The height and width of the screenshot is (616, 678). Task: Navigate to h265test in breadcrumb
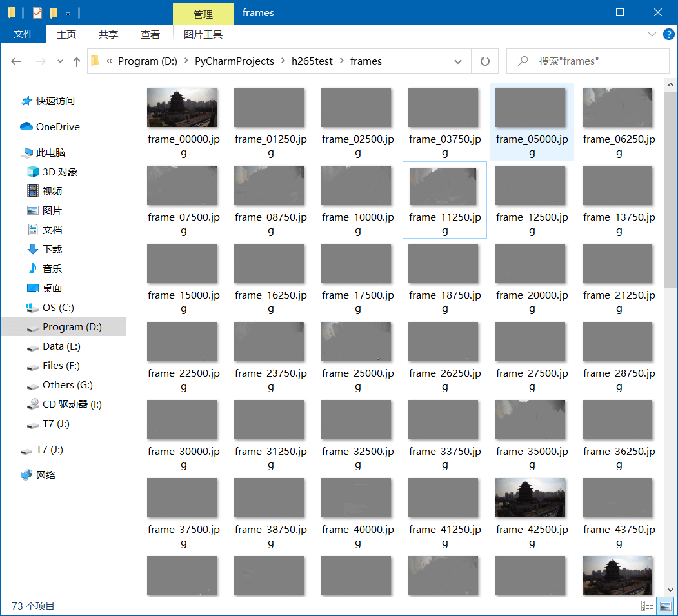click(x=312, y=61)
